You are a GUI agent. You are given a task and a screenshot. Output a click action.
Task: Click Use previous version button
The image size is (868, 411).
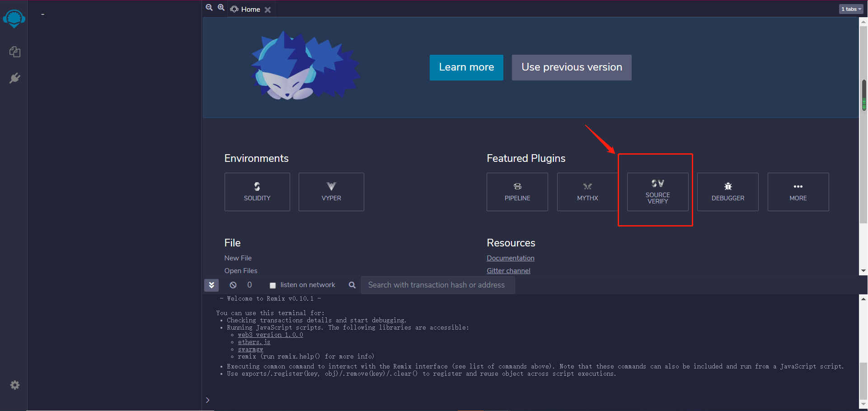click(572, 67)
